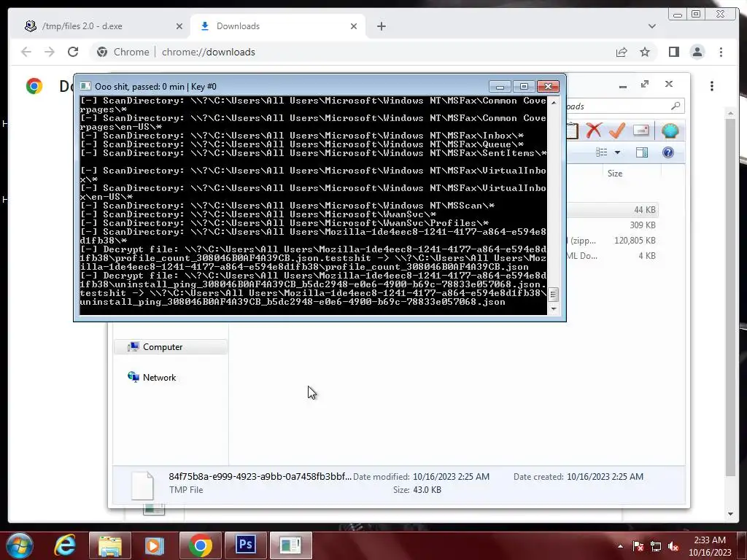
Task: Go back in Chrome browser
Action: (26, 52)
